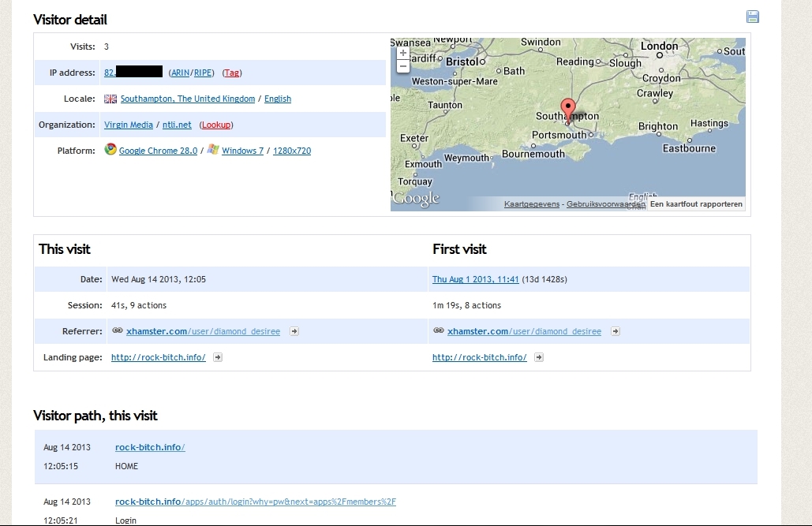Click the RIPE lookup link
The width and height of the screenshot is (812, 526).
pyautogui.click(x=203, y=73)
